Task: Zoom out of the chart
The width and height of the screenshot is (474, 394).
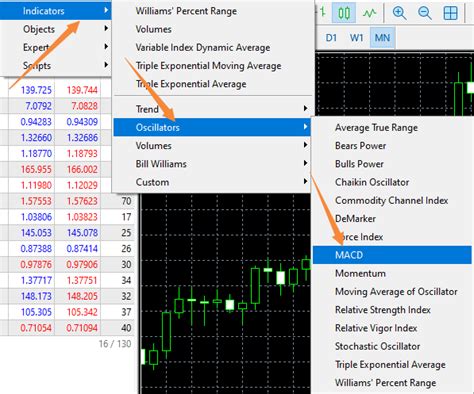Action: (x=425, y=13)
